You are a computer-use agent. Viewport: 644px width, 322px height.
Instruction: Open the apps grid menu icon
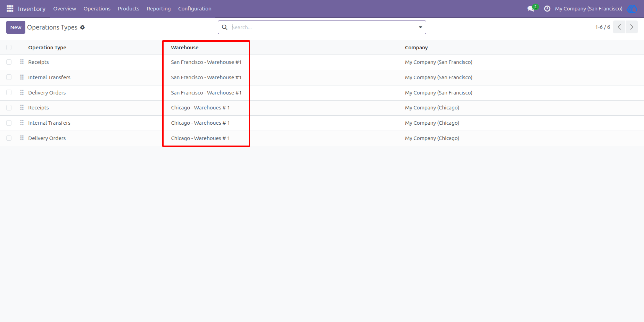10,8
